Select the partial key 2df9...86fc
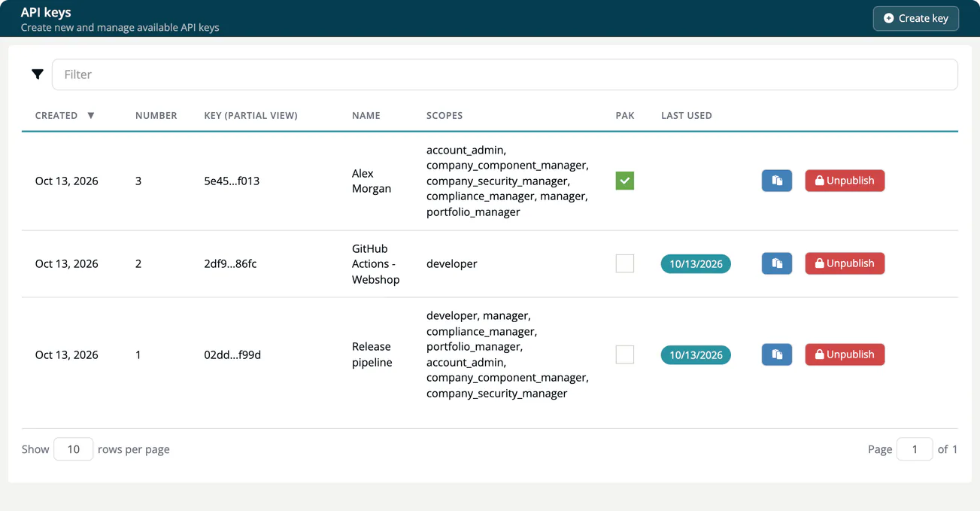This screenshot has height=511, width=980. [x=230, y=263]
